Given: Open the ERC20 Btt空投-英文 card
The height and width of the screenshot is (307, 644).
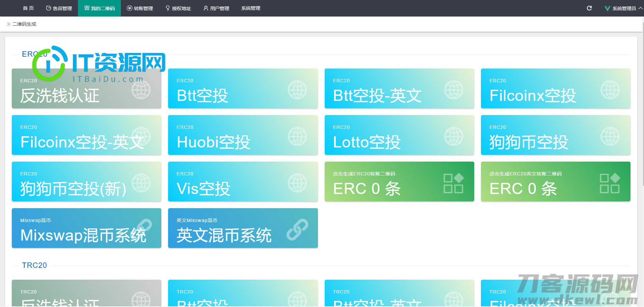Looking at the screenshot, I should pyautogui.click(x=399, y=88).
